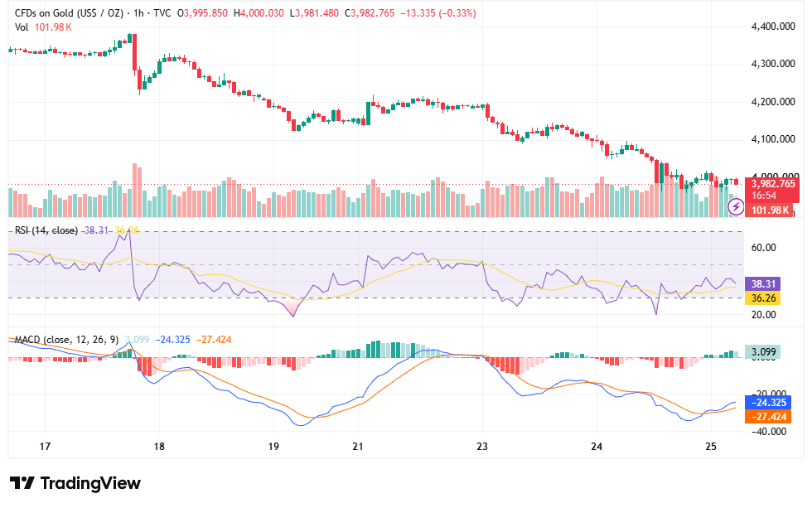The image size is (812, 508).
Task: Click the MACD legend value -27.424
Action: (x=214, y=340)
